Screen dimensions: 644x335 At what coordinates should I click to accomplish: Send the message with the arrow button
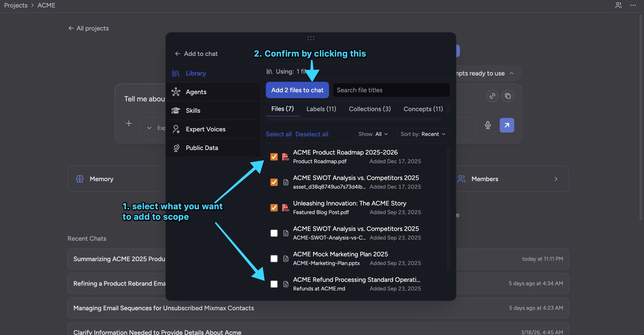click(507, 125)
